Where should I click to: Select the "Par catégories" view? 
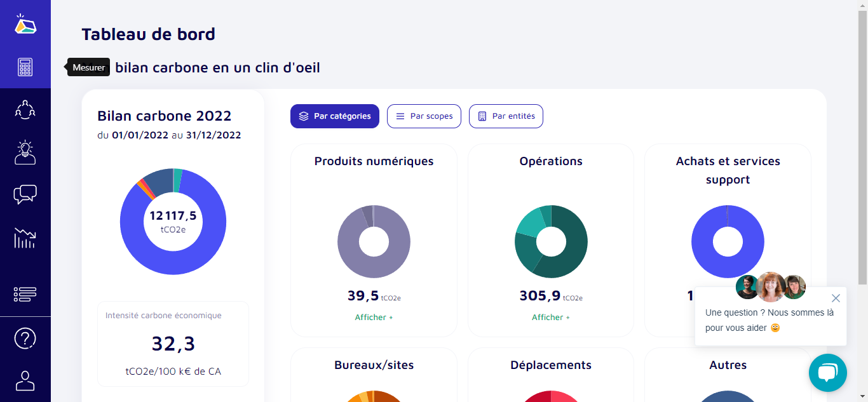pyautogui.click(x=335, y=116)
